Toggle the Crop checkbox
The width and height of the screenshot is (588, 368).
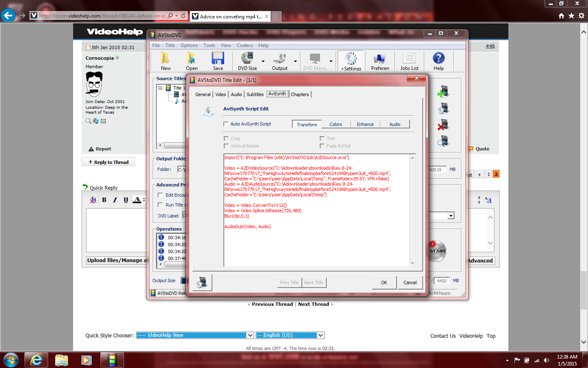click(x=226, y=139)
